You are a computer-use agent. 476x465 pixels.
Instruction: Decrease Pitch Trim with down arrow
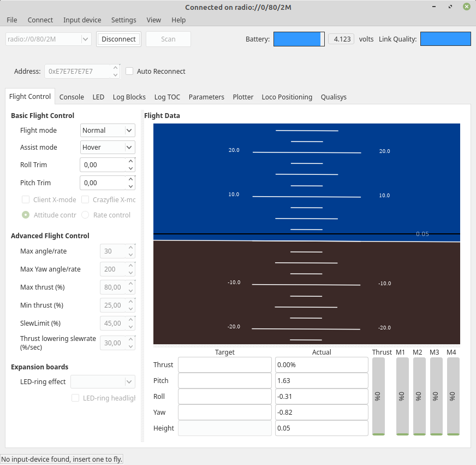click(x=130, y=186)
